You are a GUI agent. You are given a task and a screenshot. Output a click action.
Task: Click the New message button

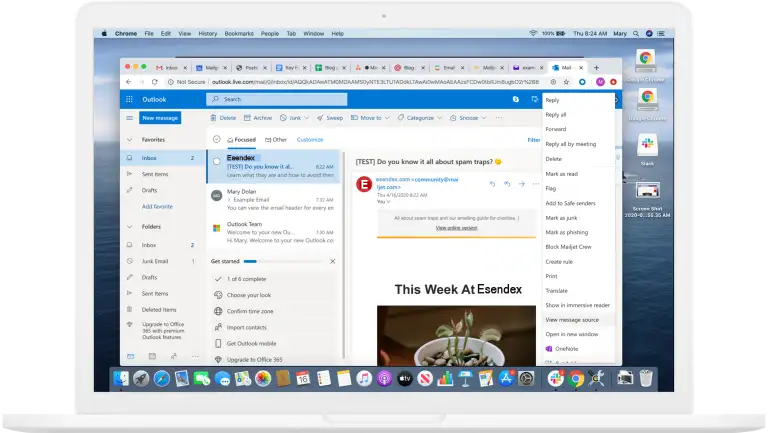point(160,118)
